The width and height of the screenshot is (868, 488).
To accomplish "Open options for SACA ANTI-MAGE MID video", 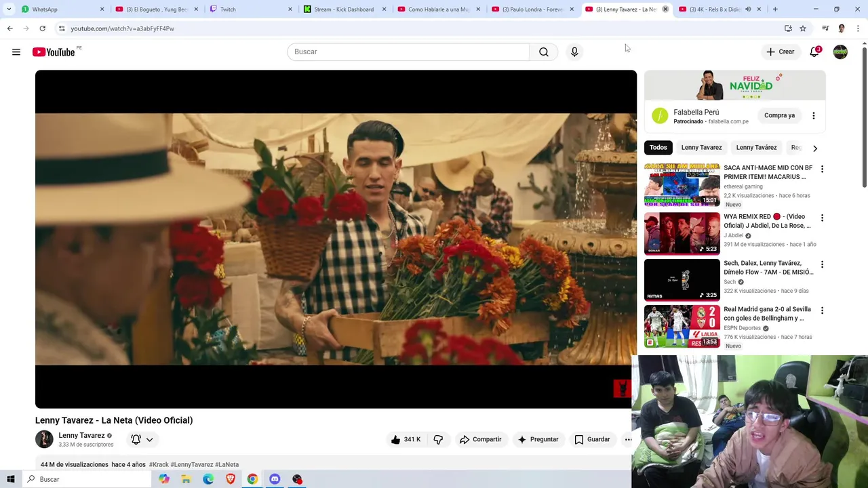I will tap(822, 169).
